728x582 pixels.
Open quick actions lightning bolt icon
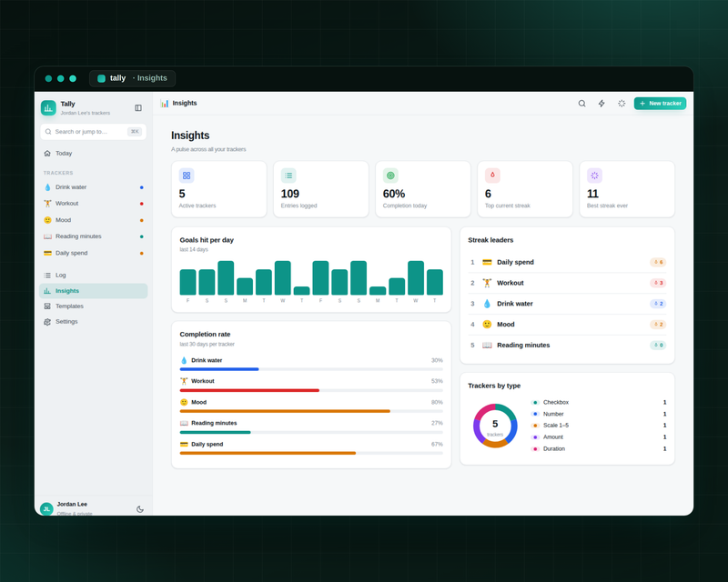[602, 104]
